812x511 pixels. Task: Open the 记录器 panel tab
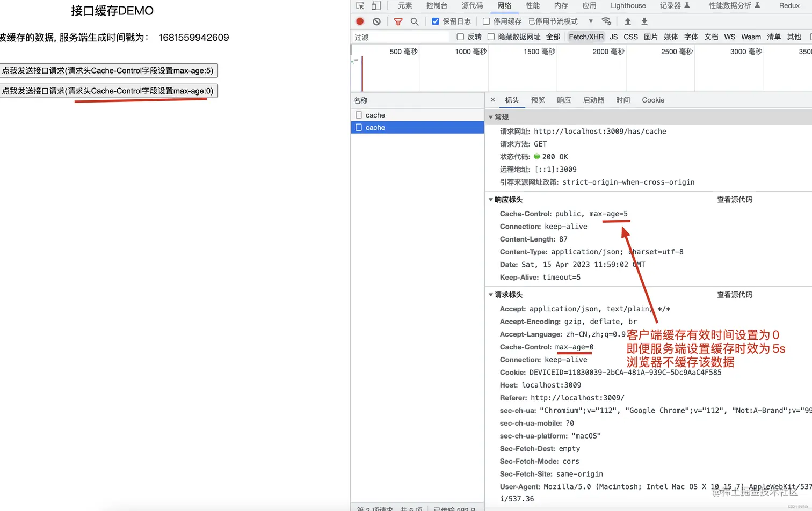[x=675, y=5]
